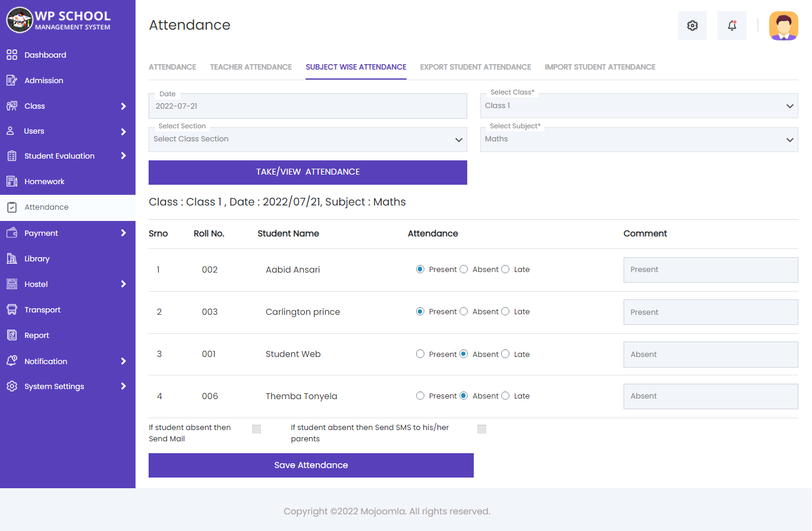
Task: Open the Report section
Action: pyautogui.click(x=37, y=335)
